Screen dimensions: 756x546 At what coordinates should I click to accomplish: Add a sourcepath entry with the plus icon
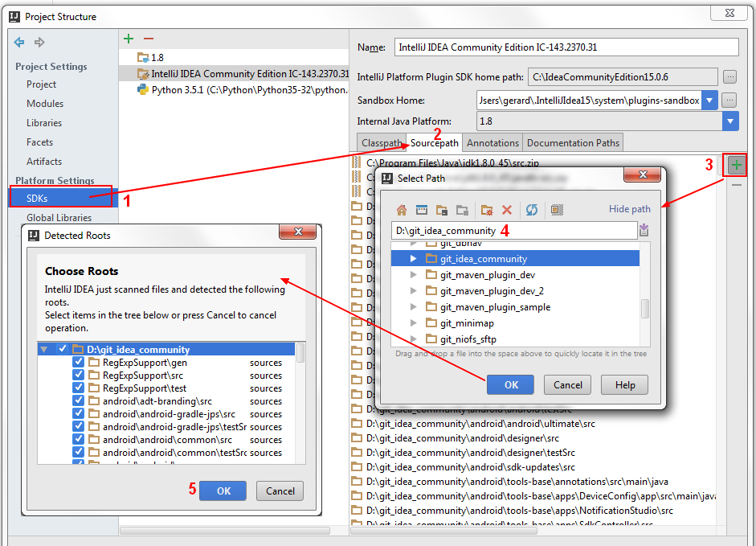tap(736, 164)
